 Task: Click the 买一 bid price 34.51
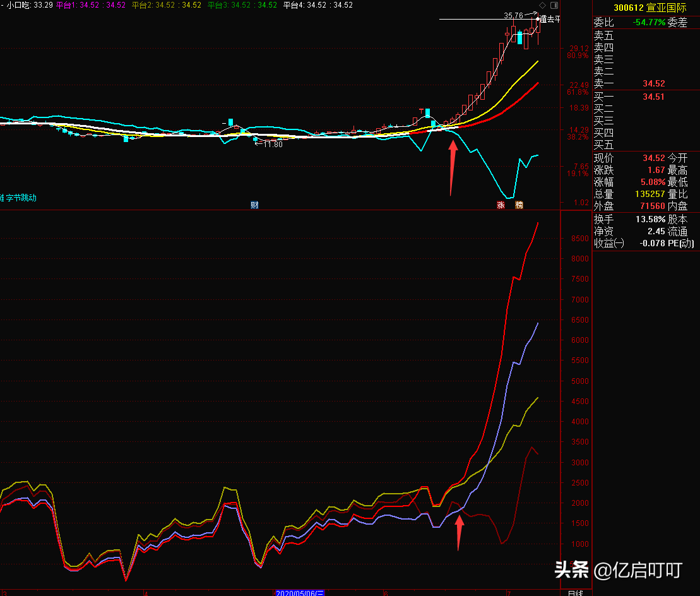pyautogui.click(x=653, y=97)
